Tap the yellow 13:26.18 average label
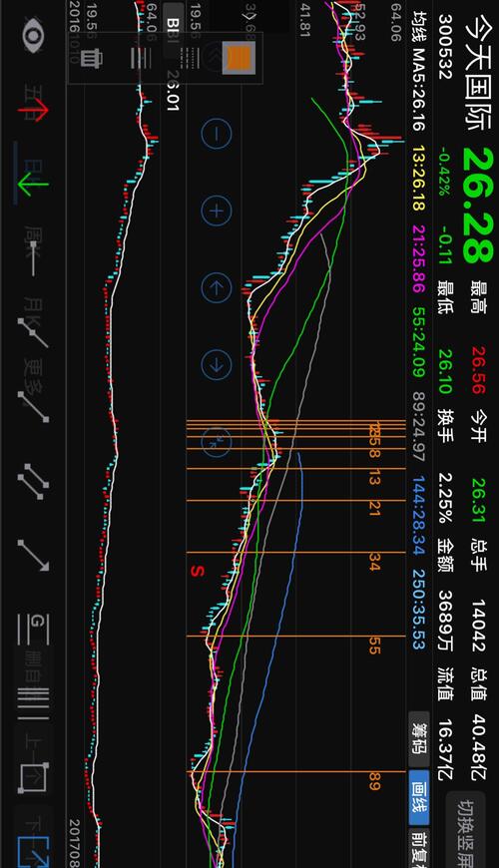Image resolution: width=499 pixels, height=868 pixels. [419, 179]
